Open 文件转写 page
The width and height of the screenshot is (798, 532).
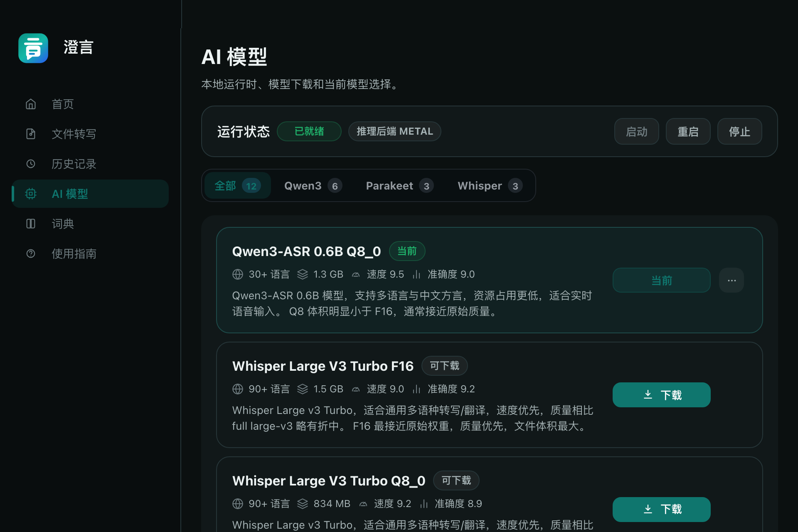pyautogui.click(x=90, y=134)
